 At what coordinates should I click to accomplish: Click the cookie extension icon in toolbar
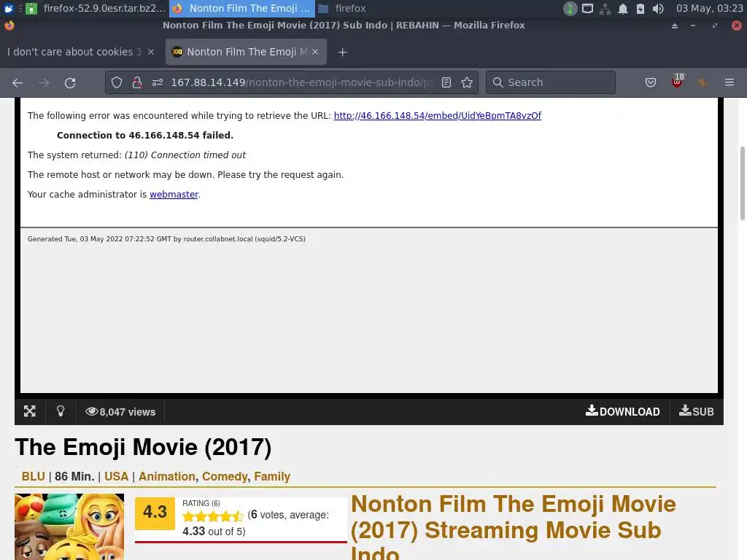(703, 83)
